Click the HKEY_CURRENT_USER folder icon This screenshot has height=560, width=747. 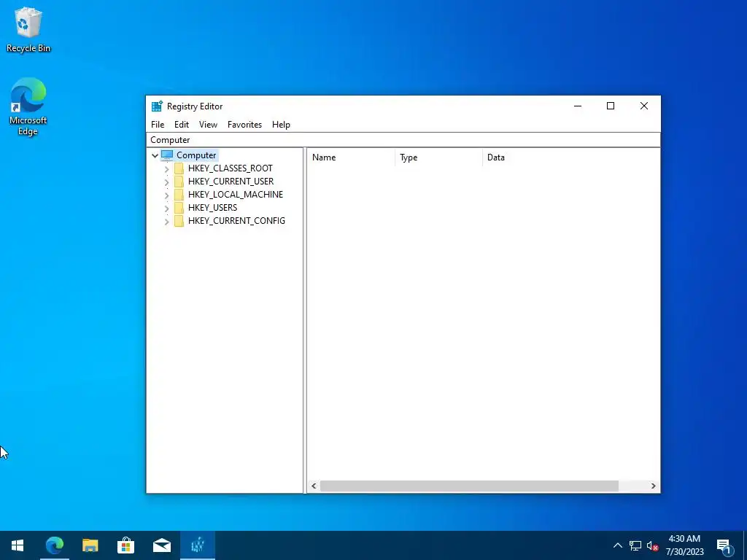(179, 182)
